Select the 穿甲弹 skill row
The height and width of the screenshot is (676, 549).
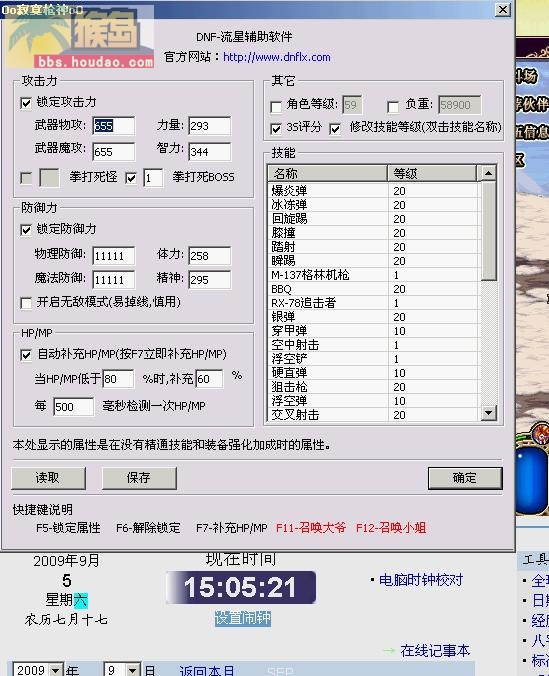[373, 331]
